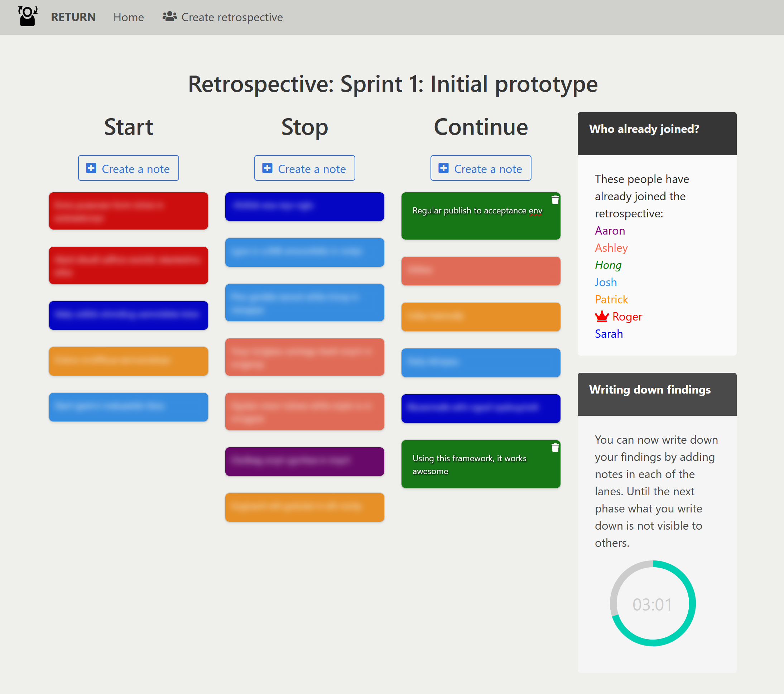Screen dimensions: 784x694
Task: Click participant name Sarah
Action: click(x=609, y=334)
